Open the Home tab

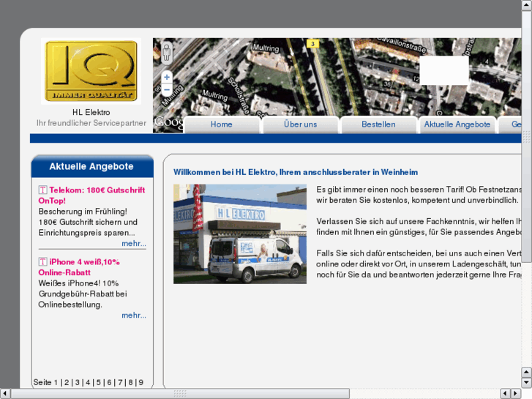[222, 124]
